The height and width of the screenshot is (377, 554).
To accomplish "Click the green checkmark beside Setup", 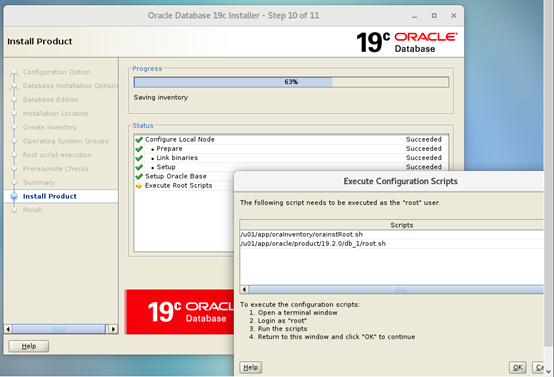I will pyautogui.click(x=139, y=167).
